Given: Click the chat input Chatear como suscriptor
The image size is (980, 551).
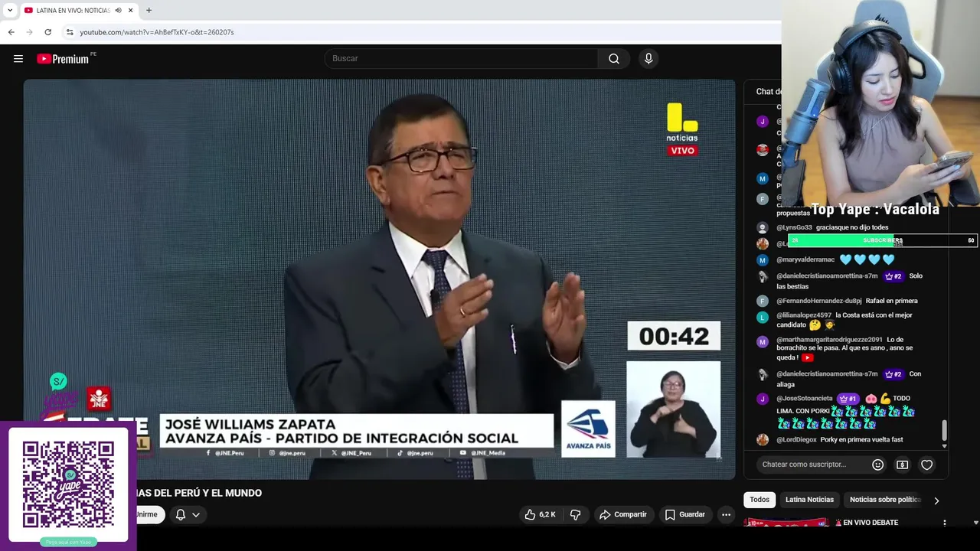Looking at the screenshot, I should [813, 465].
